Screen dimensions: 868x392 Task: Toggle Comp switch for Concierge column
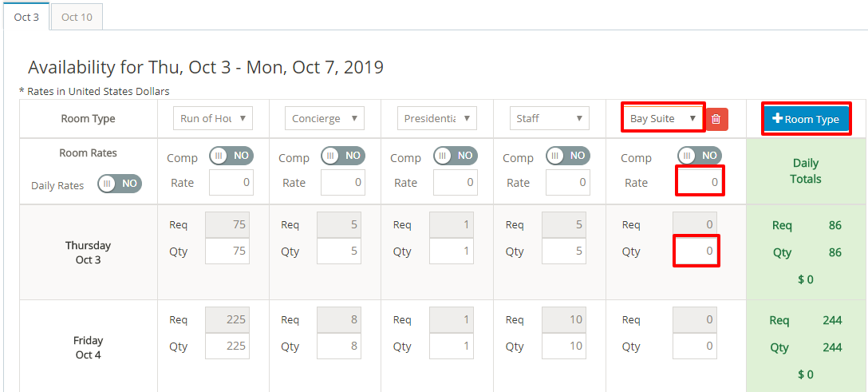(x=343, y=156)
